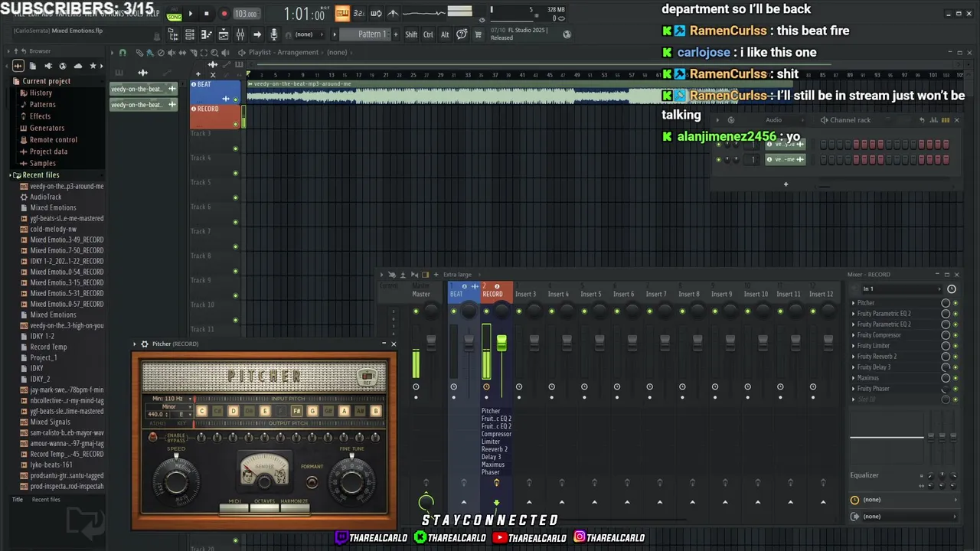Open the Mixer view icon in toolbar
This screenshot has height=551, width=980.
tap(240, 34)
